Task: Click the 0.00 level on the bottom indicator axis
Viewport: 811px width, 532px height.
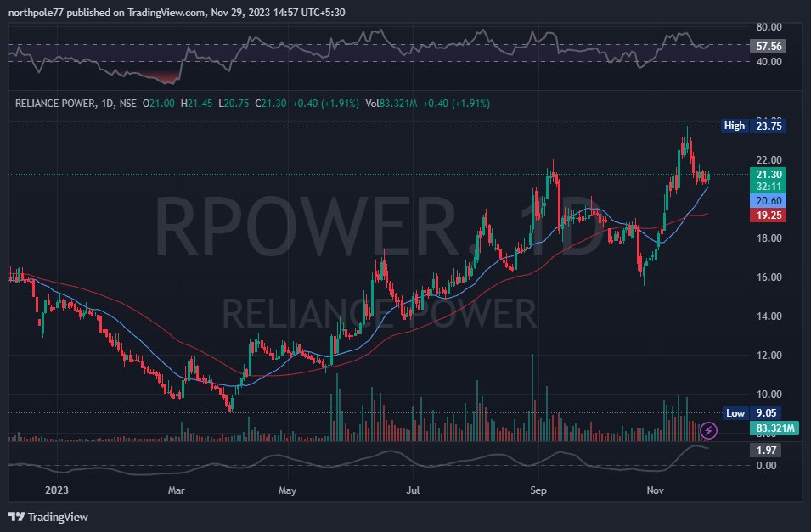Action: pos(766,465)
